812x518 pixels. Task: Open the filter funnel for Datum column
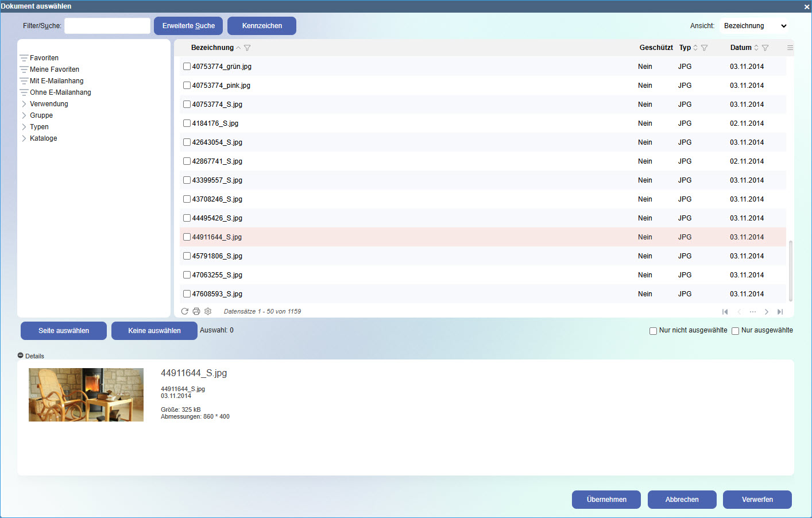(765, 48)
